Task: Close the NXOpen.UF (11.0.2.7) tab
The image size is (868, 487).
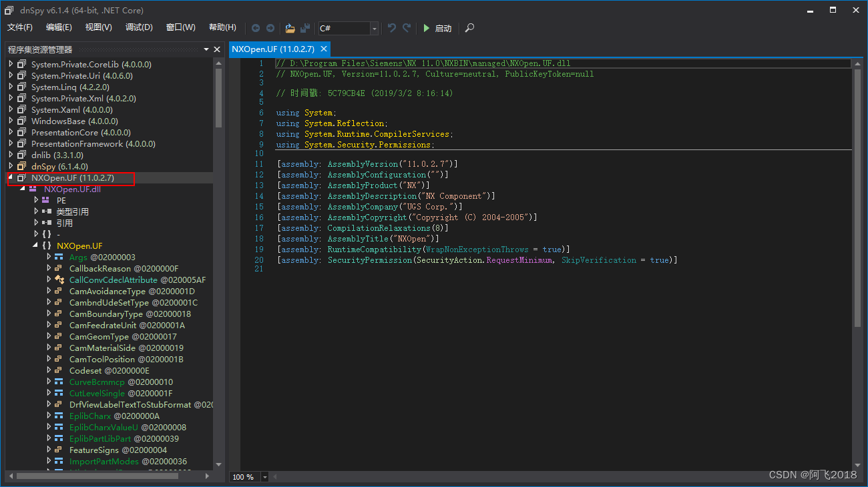Action: (324, 49)
